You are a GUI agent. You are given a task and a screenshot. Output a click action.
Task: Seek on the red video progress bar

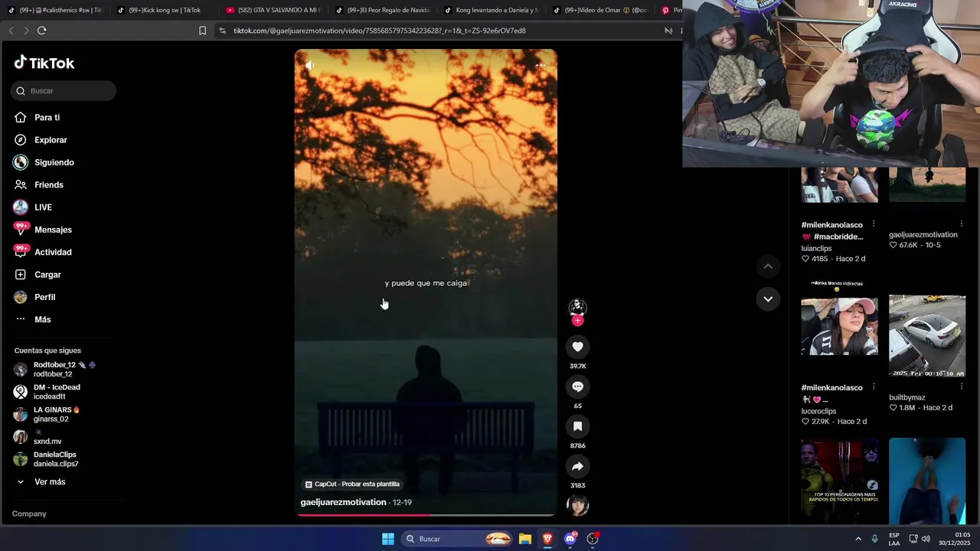pos(426,515)
